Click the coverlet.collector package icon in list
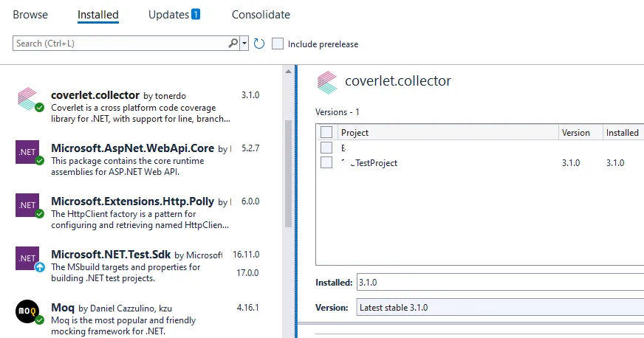This screenshot has width=644, height=338. (x=27, y=98)
